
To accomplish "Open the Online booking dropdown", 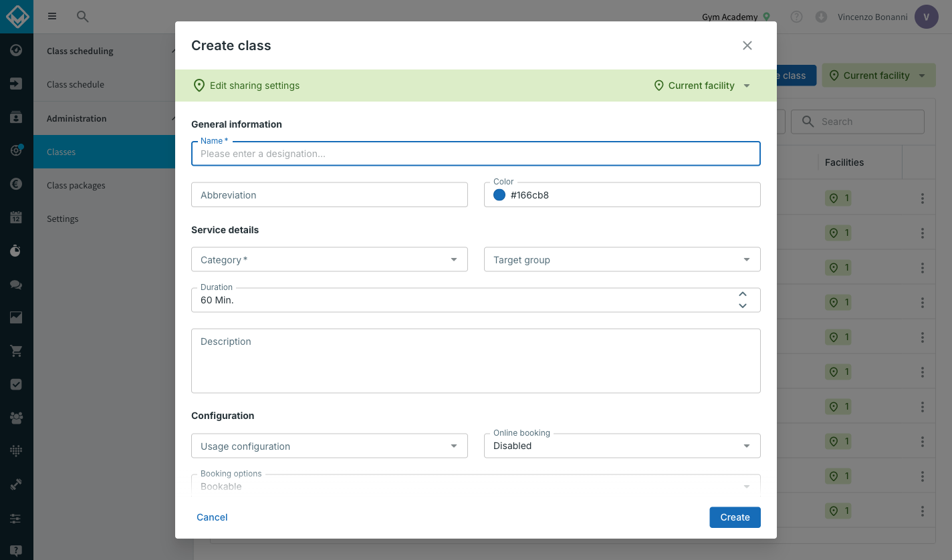I will pyautogui.click(x=622, y=446).
